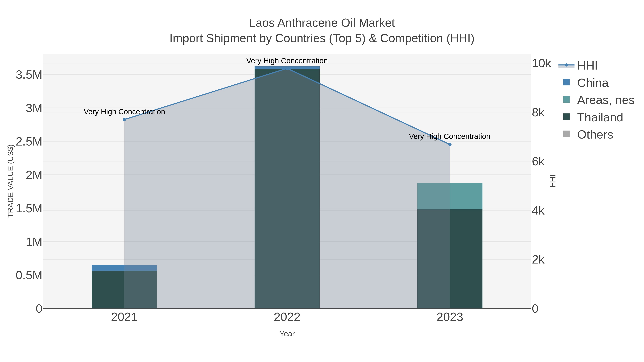The height and width of the screenshot is (362, 644).
Task: Select the 2021 HHI data point
Action: tap(124, 120)
